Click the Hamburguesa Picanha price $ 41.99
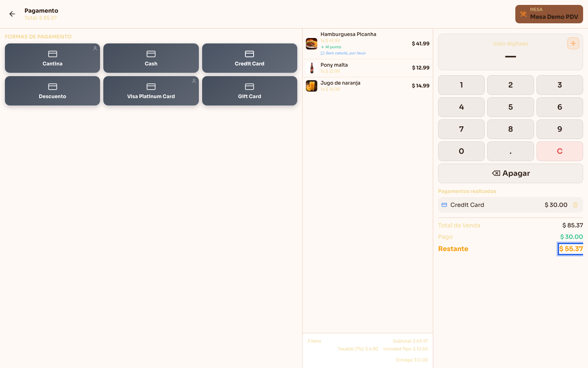Viewport: 588px width, 368px height. (x=421, y=44)
